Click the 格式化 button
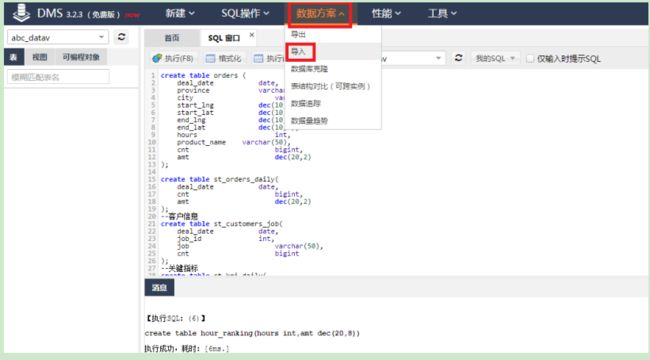Image resolution: width=650 pixels, height=360 pixels. point(224,58)
